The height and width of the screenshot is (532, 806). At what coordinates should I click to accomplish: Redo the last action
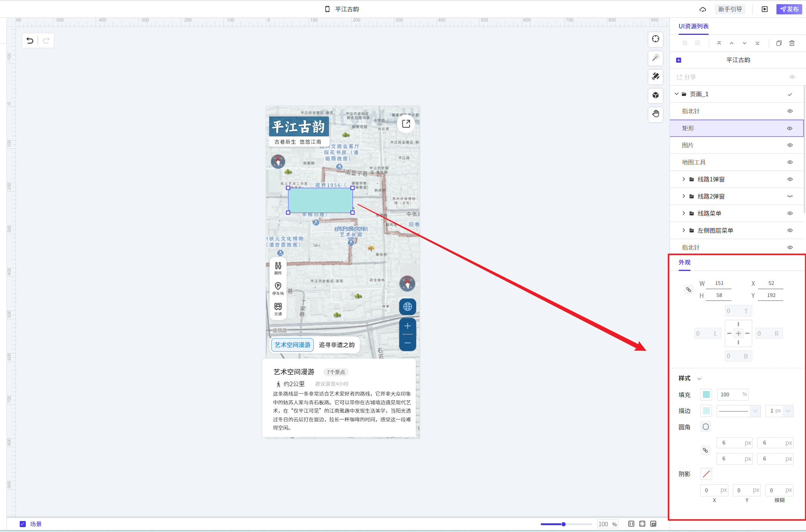[46, 41]
